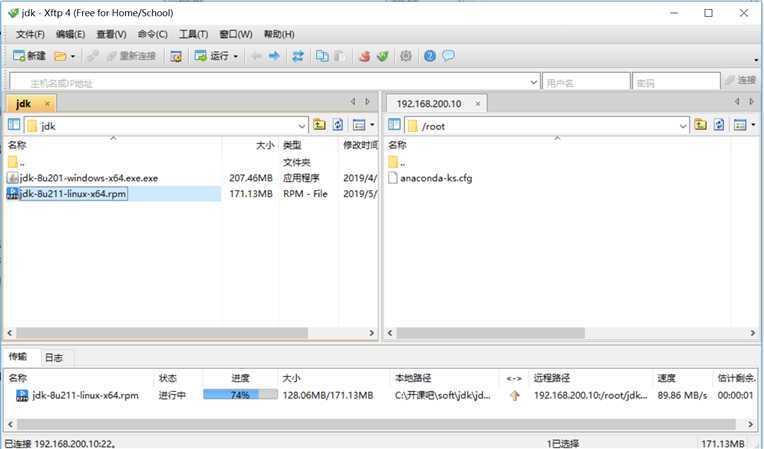764x449 pixels.
Task: Open the 编辑(E) menu
Action: pyautogui.click(x=71, y=34)
